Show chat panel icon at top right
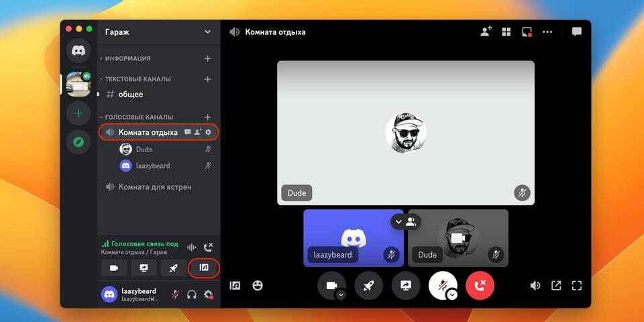Viewport: 644px width, 322px height. coord(577,32)
